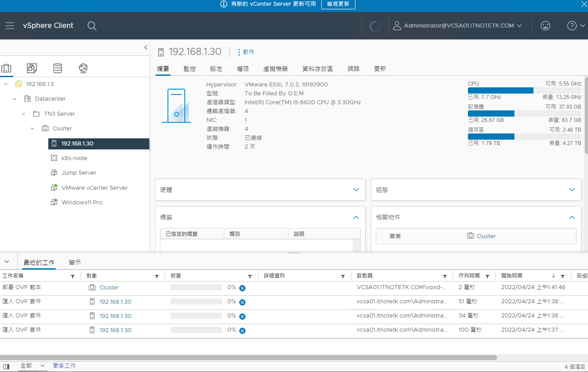Open 192.168.1.30 link in the 51 毫秒 task row
Screen dimensions: 588x372
pyautogui.click(x=115, y=302)
